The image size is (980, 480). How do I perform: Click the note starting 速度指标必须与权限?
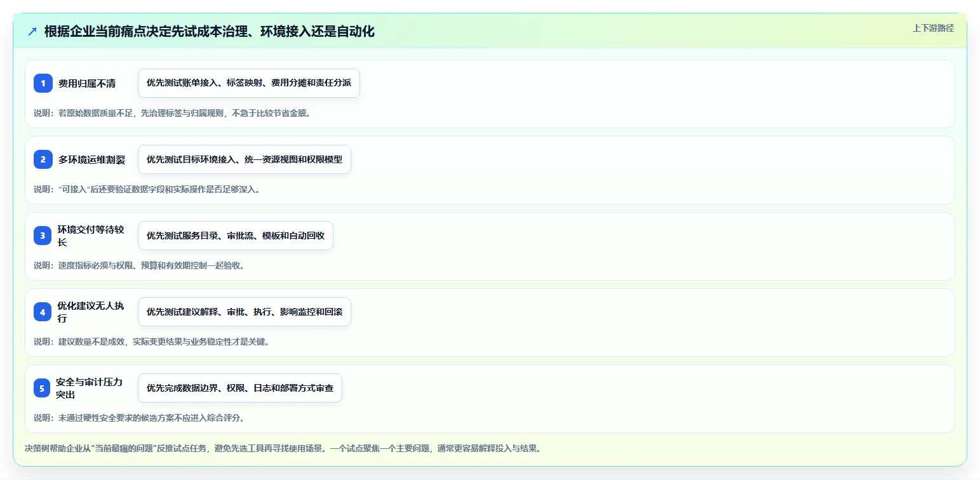139,265
